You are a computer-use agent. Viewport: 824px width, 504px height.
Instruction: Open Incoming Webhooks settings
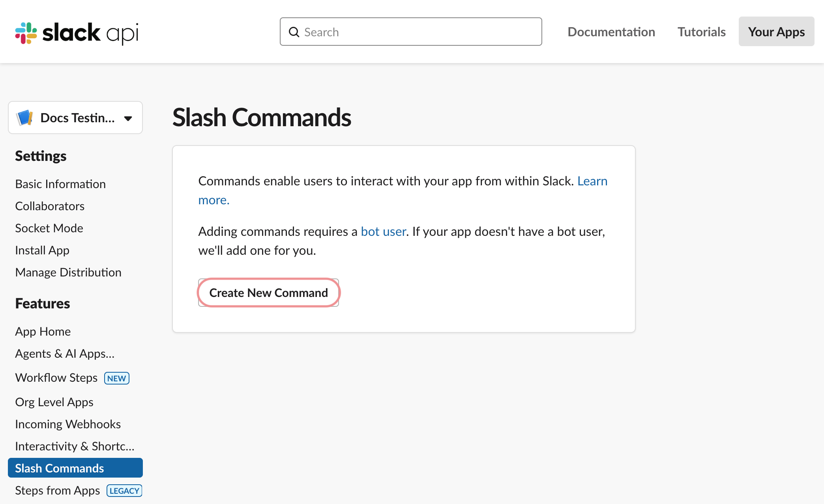click(x=67, y=424)
